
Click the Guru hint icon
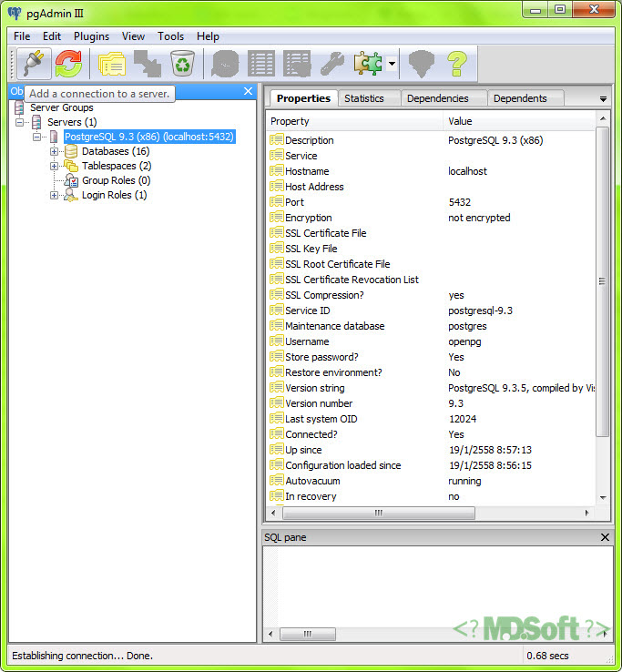(x=422, y=64)
